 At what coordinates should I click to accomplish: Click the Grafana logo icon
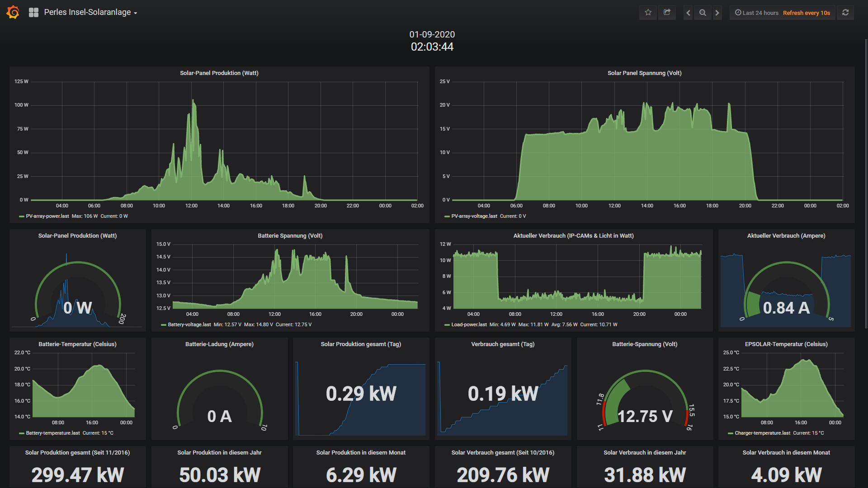click(x=13, y=12)
